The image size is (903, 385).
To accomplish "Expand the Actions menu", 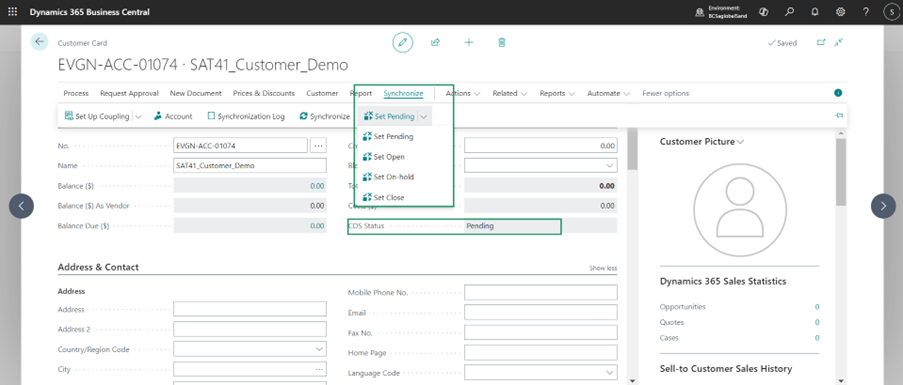I will point(463,93).
